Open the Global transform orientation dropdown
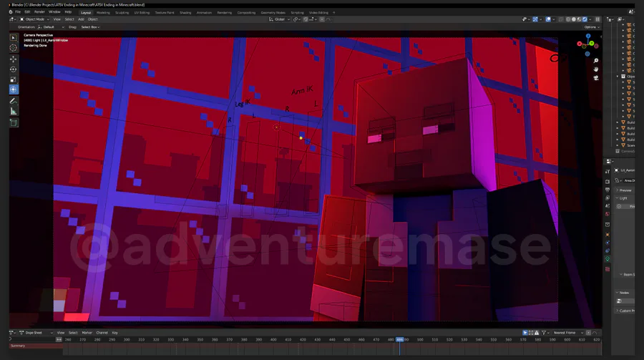Viewport: 644px width, 360px height. tap(279, 19)
